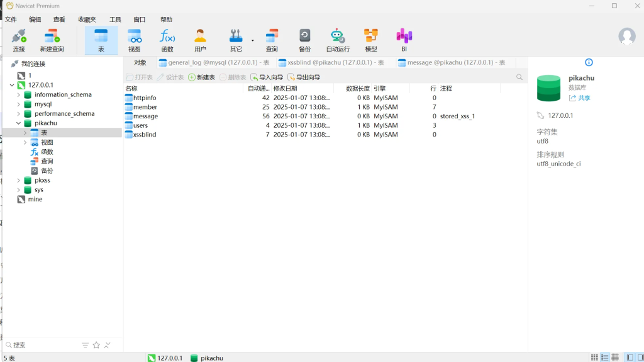Click the 新建表 button

pyautogui.click(x=202, y=77)
